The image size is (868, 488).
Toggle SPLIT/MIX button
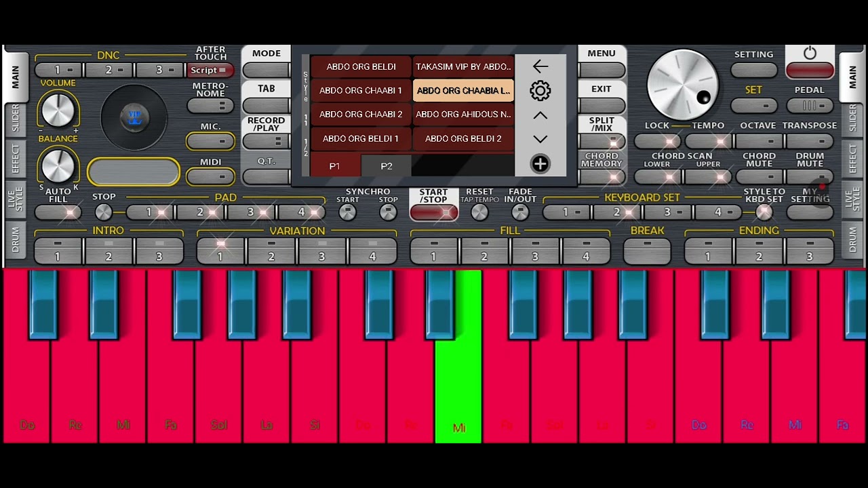coord(601,142)
